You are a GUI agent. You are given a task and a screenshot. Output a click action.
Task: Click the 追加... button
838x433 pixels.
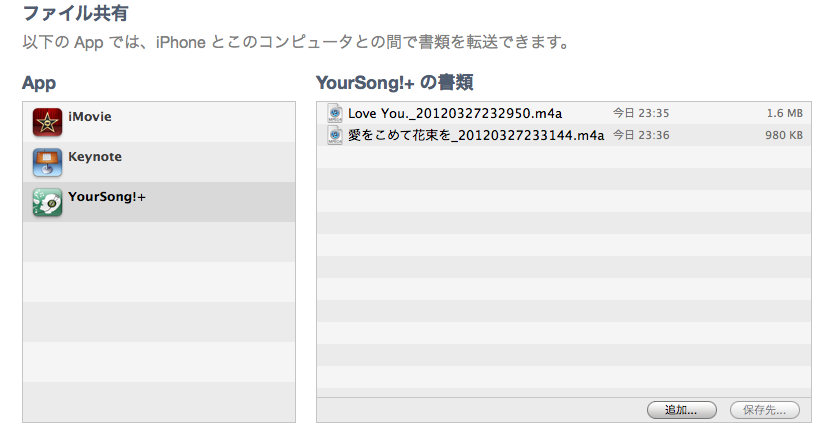[681, 410]
